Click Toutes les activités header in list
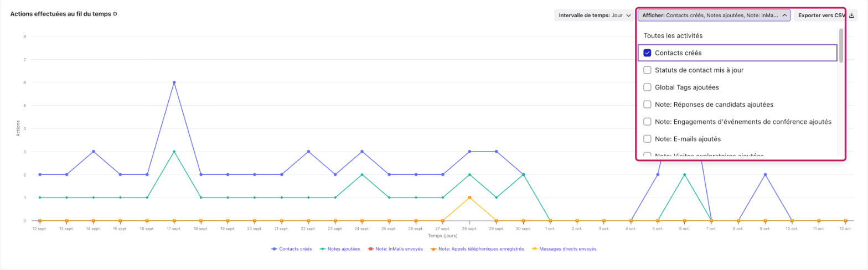This screenshot has height=270, width=868. [x=673, y=35]
